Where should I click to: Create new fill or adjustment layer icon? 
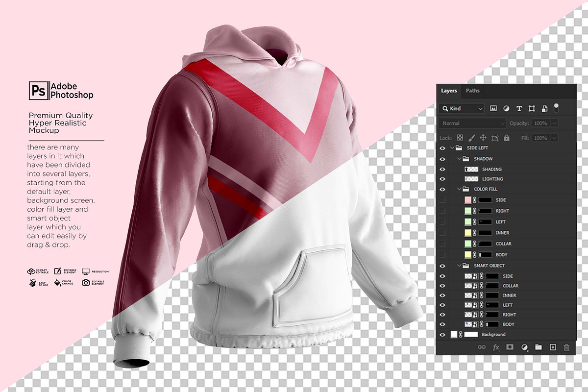[524, 347]
